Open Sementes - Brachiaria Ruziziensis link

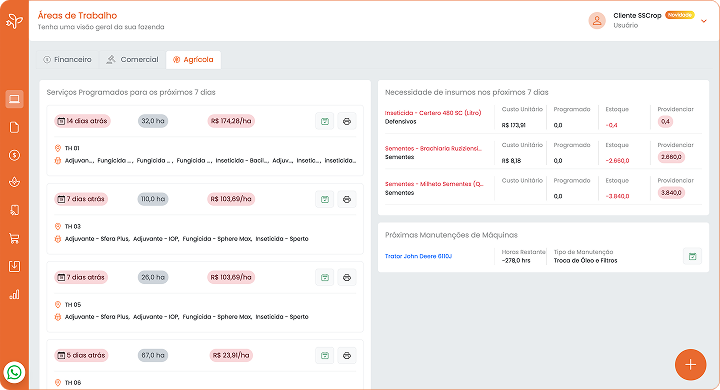point(433,148)
